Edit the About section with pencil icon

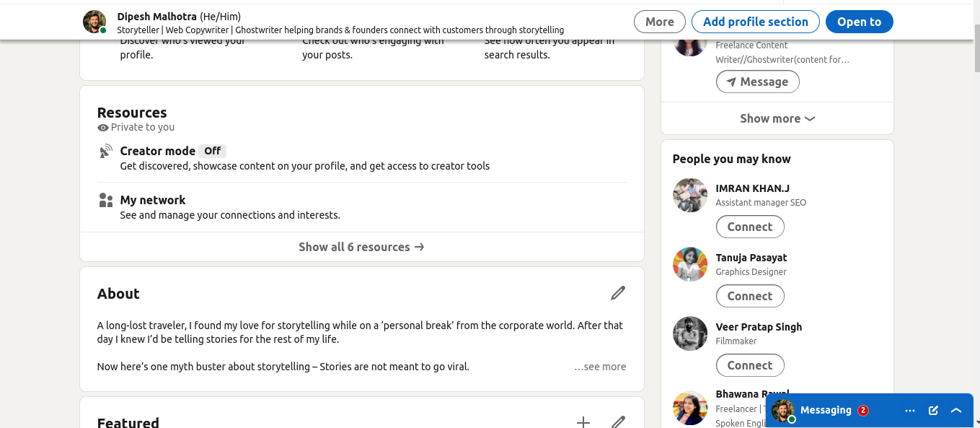click(618, 293)
